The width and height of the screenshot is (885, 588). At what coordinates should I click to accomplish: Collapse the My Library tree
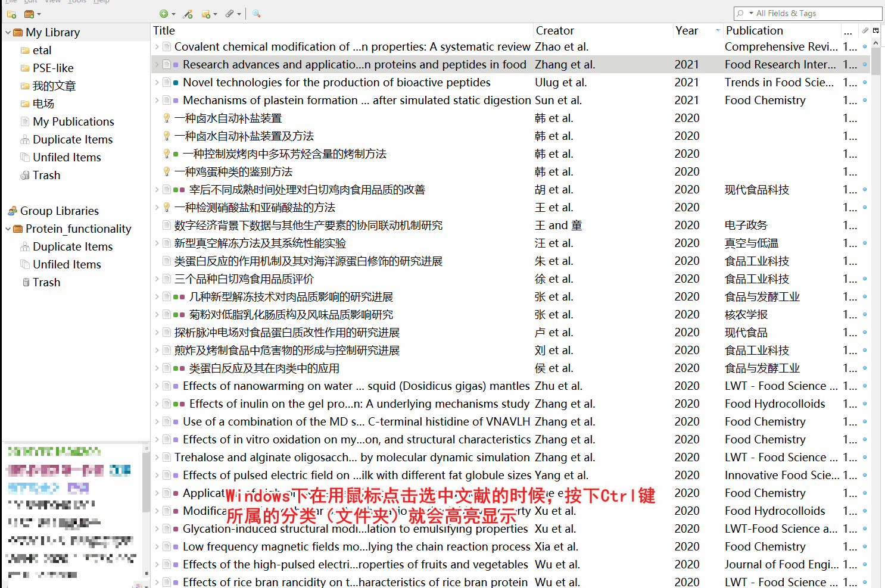8,32
